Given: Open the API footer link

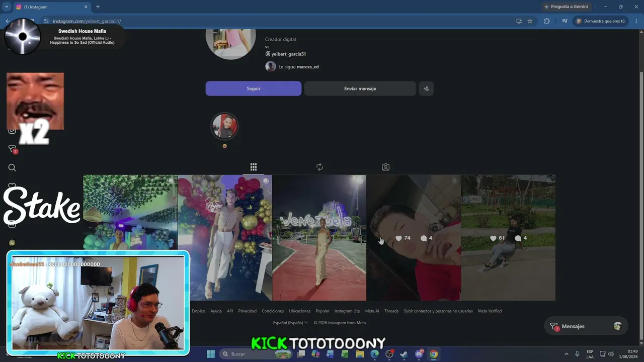Looking at the screenshot, I should [230, 311].
